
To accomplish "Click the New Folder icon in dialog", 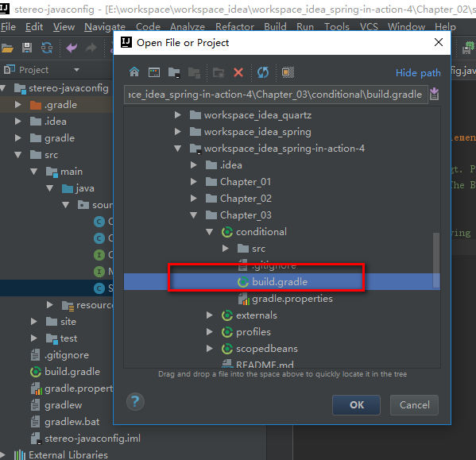I will [219, 73].
